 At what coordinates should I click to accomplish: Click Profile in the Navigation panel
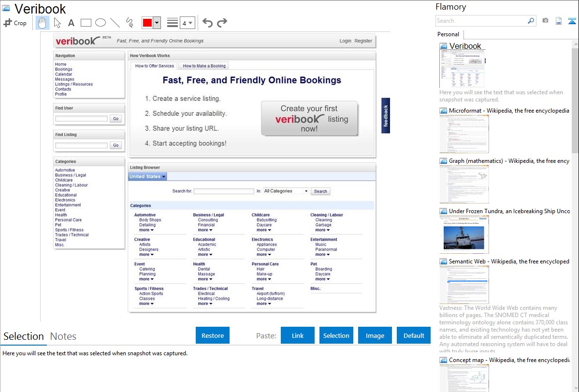(x=61, y=94)
